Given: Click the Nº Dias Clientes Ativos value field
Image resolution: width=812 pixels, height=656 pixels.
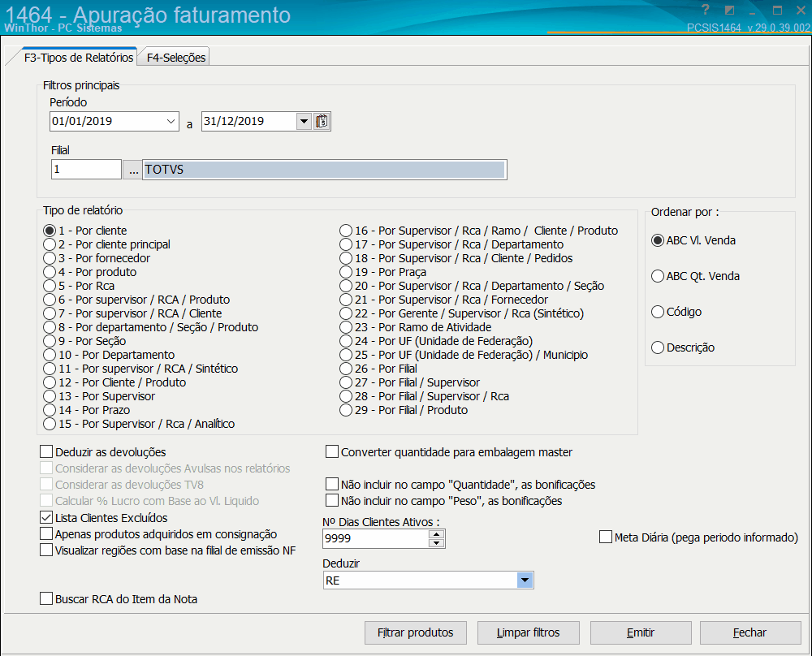Looking at the screenshot, I should (375, 538).
